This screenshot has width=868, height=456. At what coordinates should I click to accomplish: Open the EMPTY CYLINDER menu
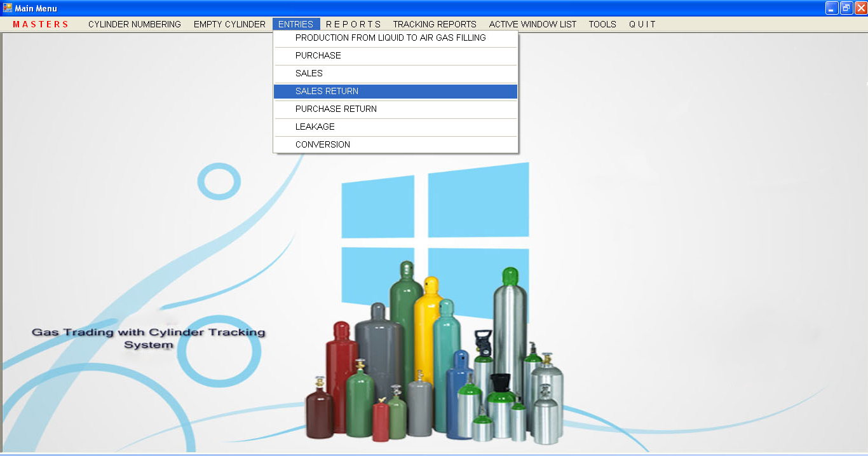229,24
